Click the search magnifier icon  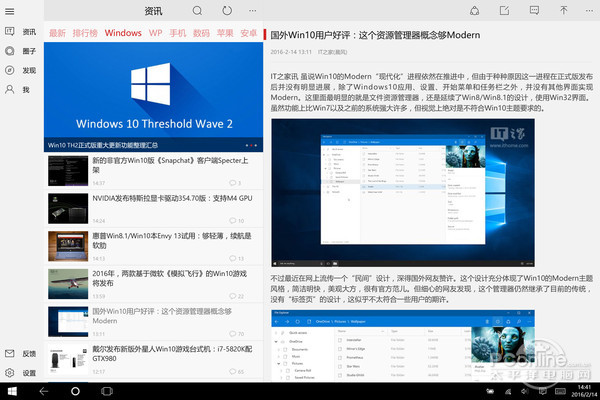point(197,11)
